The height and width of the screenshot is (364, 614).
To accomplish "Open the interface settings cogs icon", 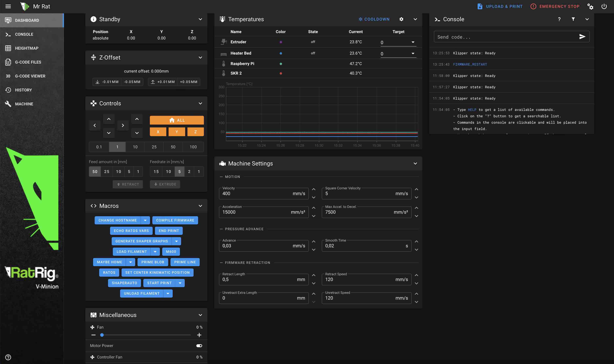I will [x=590, y=7].
